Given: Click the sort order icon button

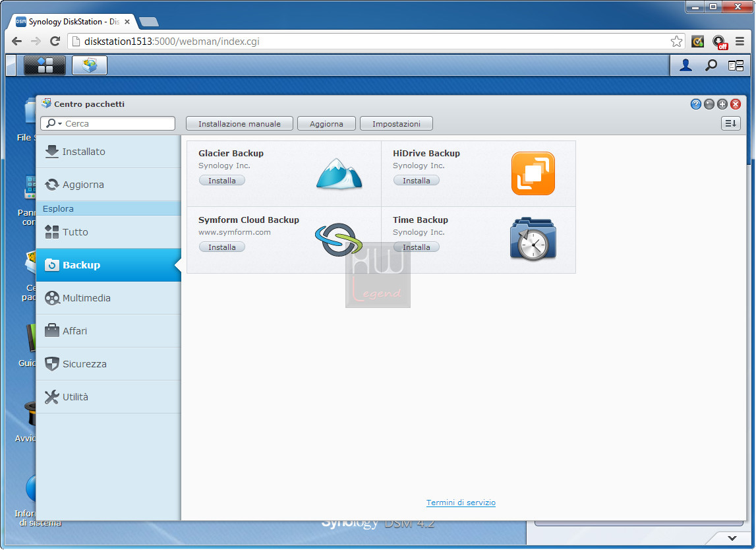Looking at the screenshot, I should point(730,123).
